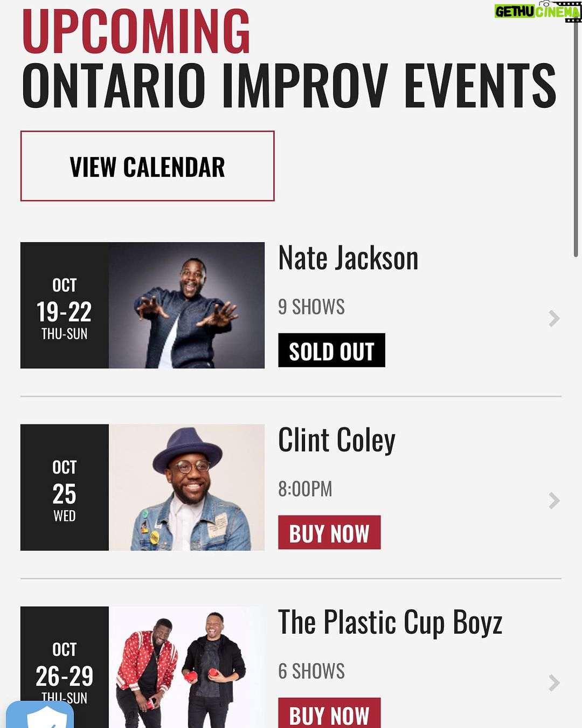Viewport: 582px width, 728px height.
Task: Open the Clint Coley title link
Action: pos(337,441)
